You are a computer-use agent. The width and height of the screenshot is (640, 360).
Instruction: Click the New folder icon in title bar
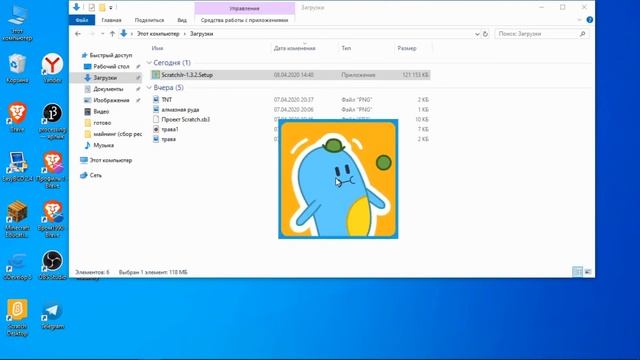[102, 7]
